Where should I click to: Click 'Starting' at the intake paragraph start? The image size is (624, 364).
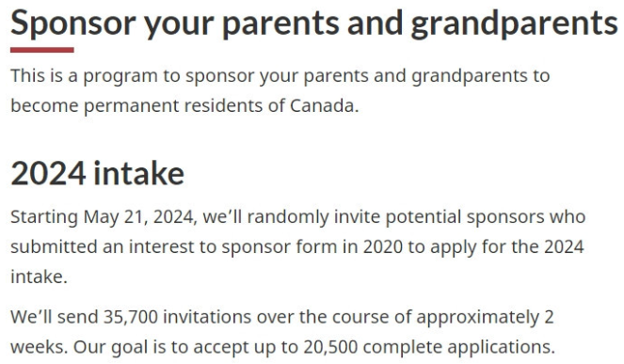pos(44,217)
